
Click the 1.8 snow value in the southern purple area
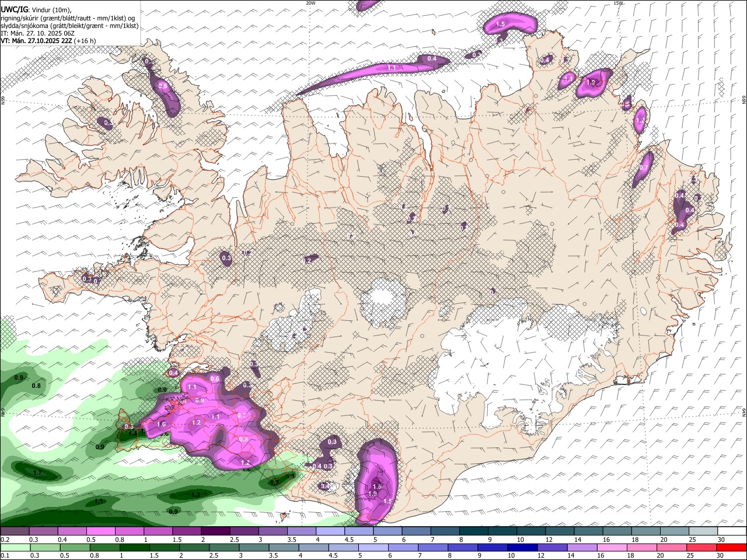(x=376, y=487)
